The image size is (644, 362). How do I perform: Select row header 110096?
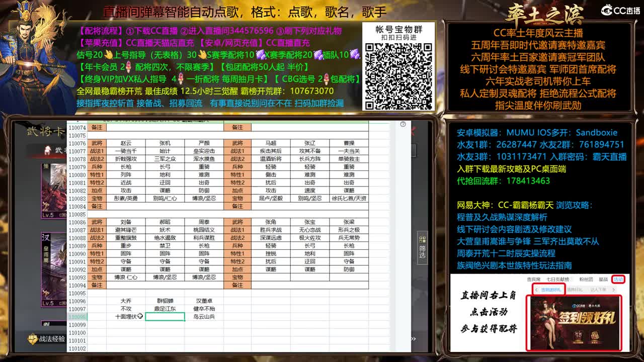point(77,301)
